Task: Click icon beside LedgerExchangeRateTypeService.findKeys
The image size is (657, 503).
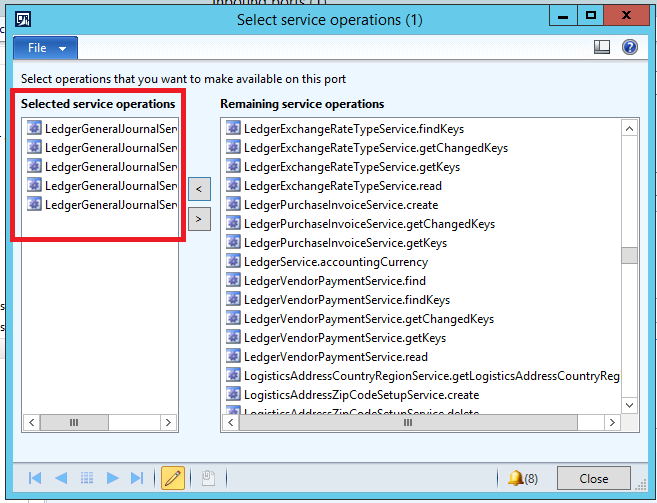Action: point(233,128)
